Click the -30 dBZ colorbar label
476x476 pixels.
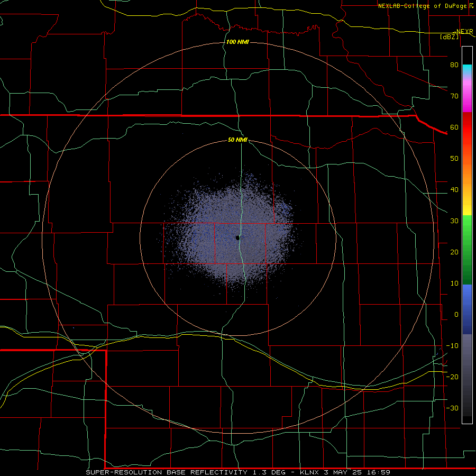click(452, 408)
